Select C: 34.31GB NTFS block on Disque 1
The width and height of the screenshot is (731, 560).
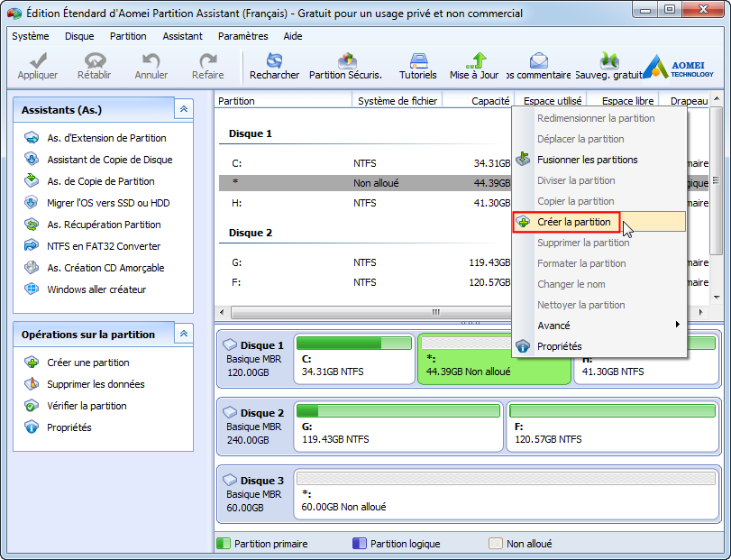(x=354, y=359)
